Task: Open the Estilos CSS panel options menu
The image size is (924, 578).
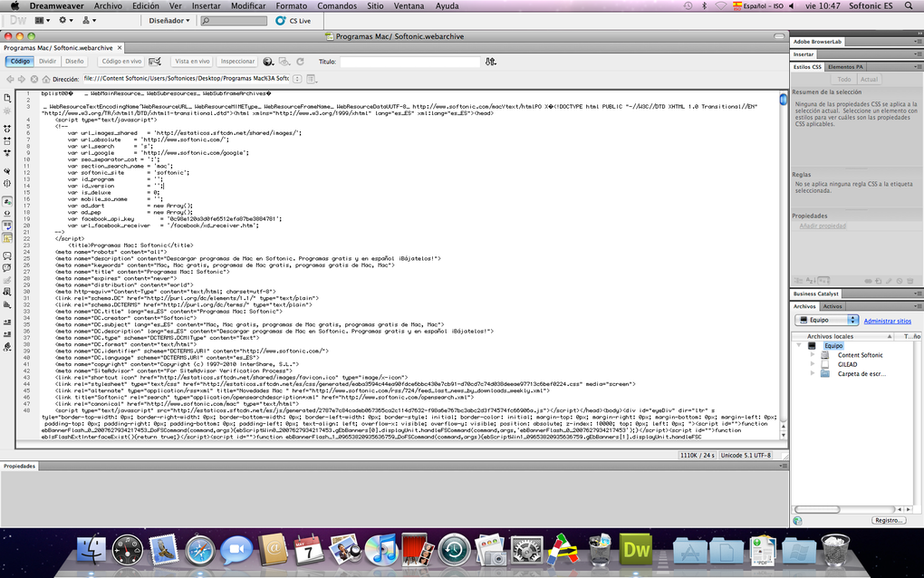Action: tap(918, 67)
